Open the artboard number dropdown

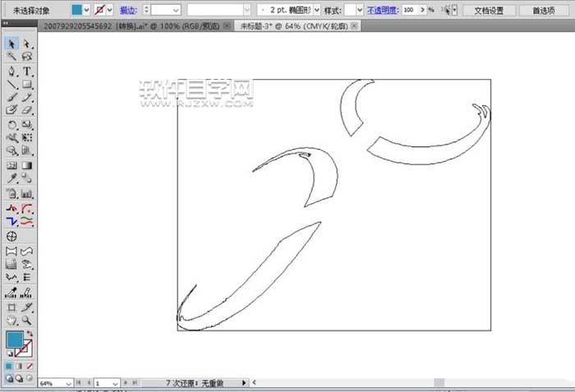tap(115, 384)
